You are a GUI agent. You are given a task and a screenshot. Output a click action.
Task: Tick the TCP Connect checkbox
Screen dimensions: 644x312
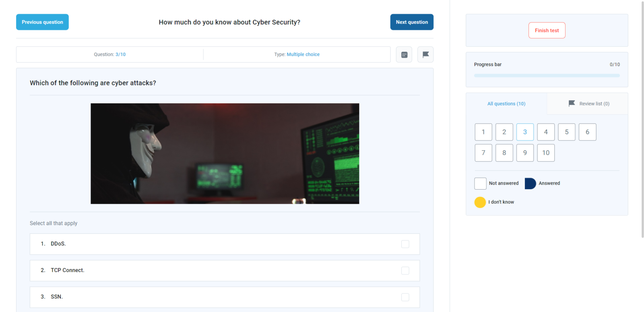coord(405,271)
